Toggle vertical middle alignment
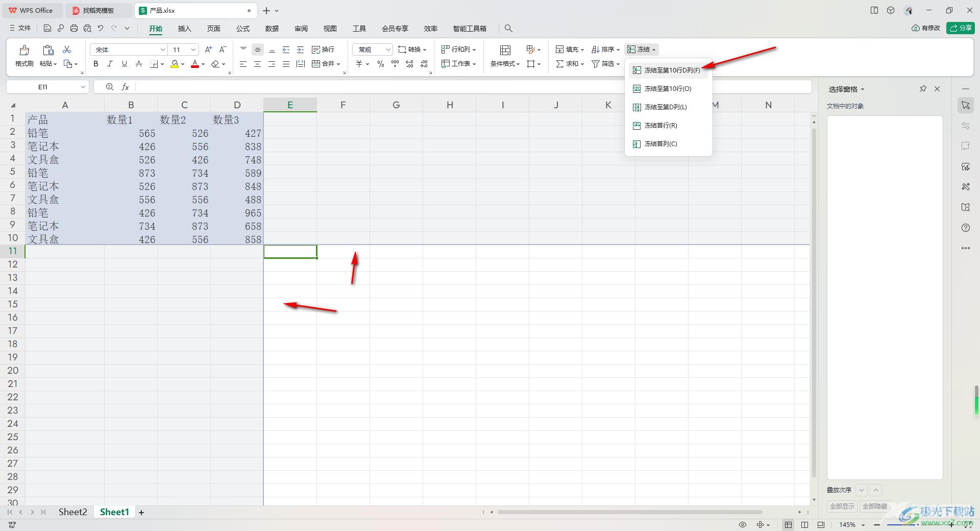The width and height of the screenshot is (980, 531). point(258,50)
